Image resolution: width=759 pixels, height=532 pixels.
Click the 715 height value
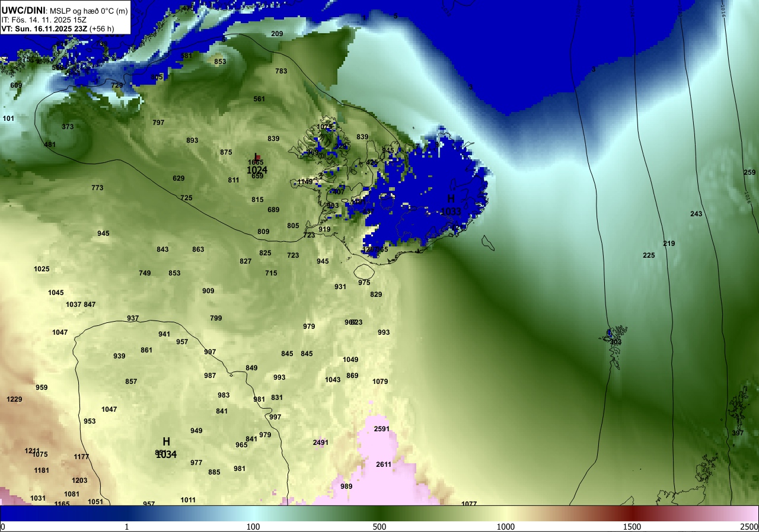[x=271, y=273]
